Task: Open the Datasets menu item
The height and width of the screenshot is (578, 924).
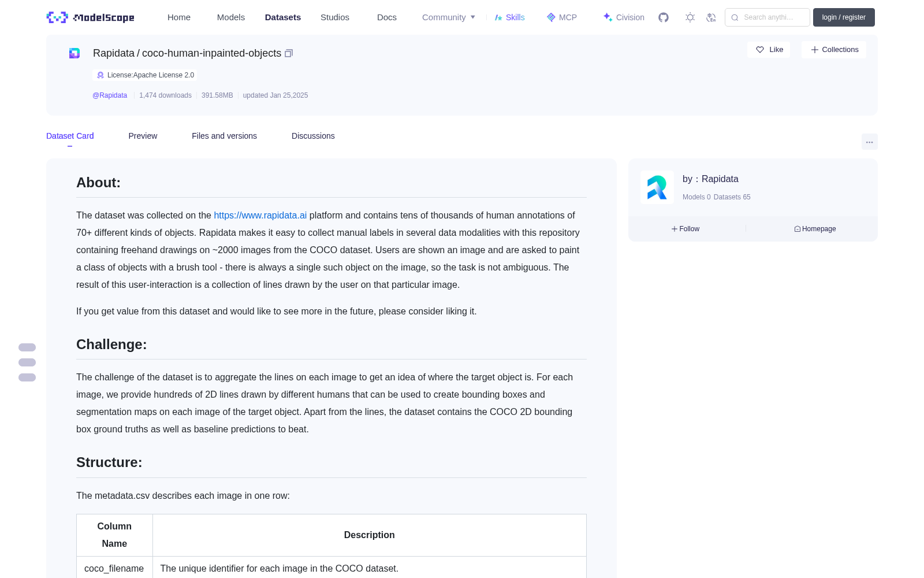Action: [283, 17]
